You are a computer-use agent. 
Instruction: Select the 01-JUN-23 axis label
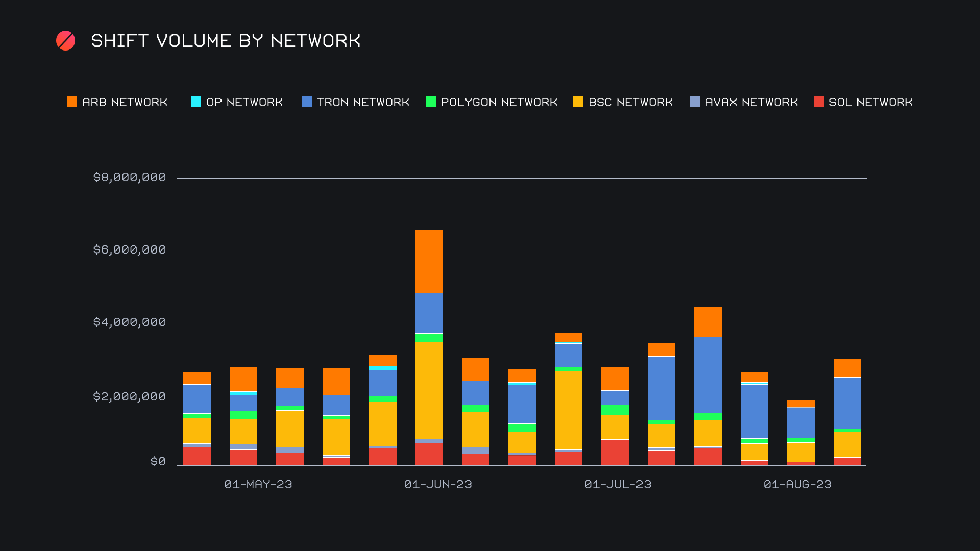pos(438,484)
